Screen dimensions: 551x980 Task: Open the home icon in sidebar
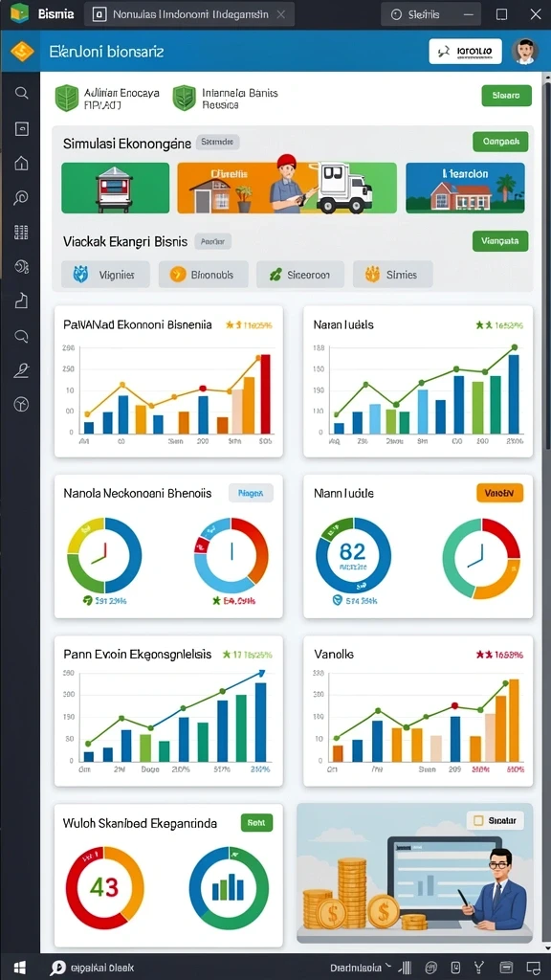point(21,164)
